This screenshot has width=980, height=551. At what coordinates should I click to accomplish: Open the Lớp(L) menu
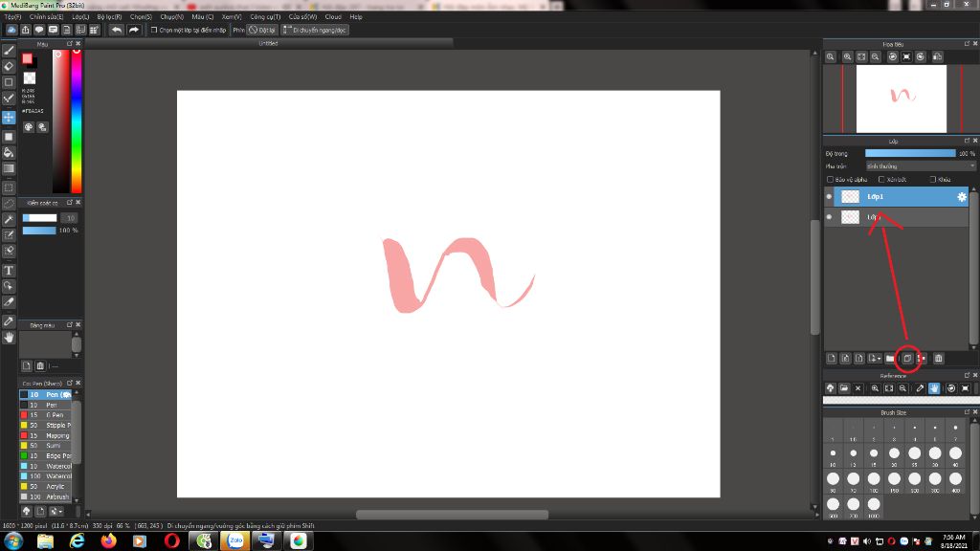(x=80, y=17)
